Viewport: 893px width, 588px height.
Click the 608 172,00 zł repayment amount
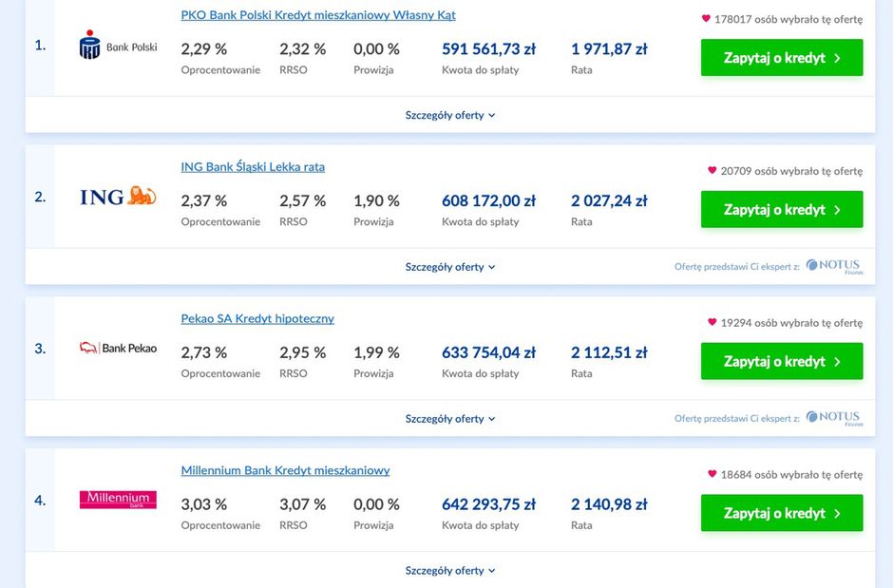[x=488, y=201]
